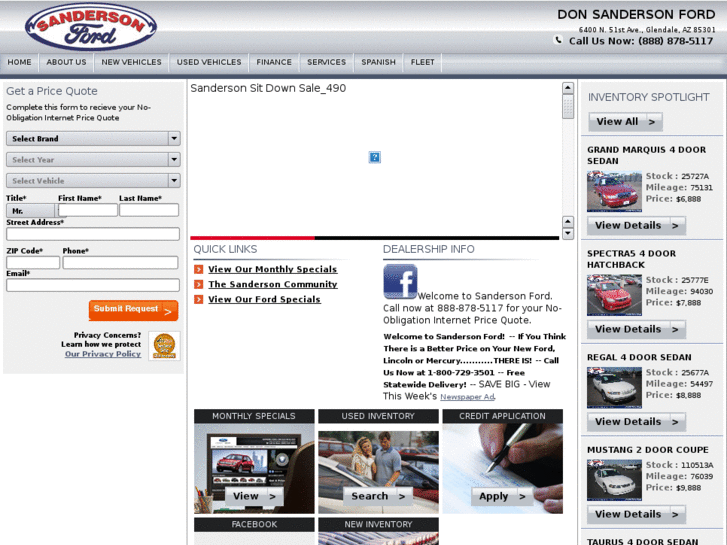Viewport: 727px width, 545px height.
Task: Open USED VEHICLES in navigation bar
Action: click(209, 62)
